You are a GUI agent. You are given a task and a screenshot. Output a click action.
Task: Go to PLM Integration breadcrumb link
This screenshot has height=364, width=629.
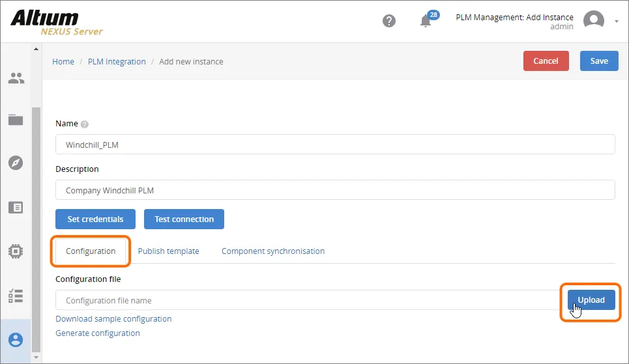[117, 62]
